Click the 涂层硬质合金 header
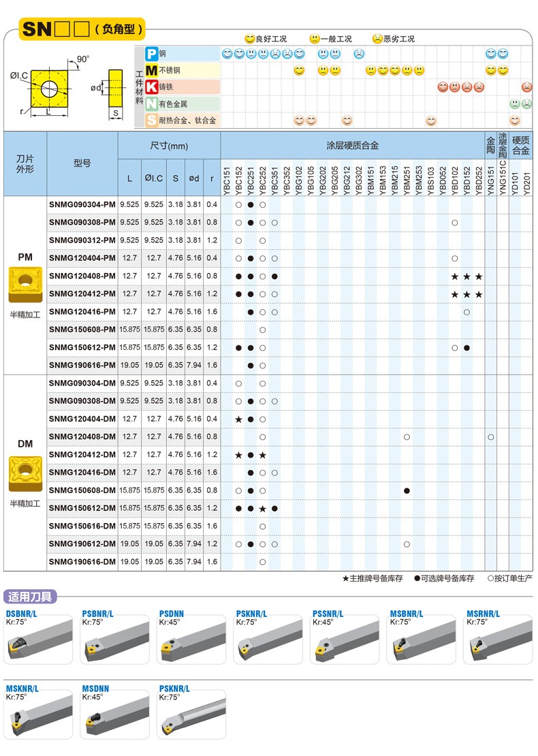This screenshot has height=756, width=538. tap(352, 146)
